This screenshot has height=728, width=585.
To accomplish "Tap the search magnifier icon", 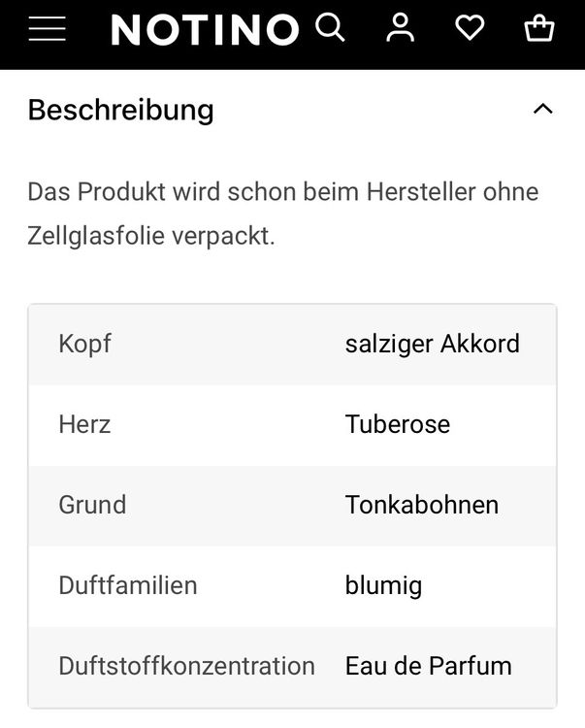I will point(330,28).
